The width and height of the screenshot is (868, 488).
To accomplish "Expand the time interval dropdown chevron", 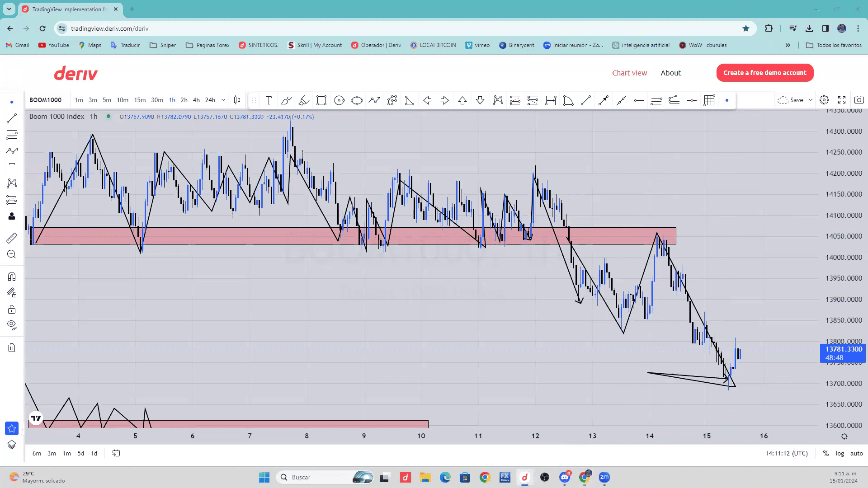I will 223,100.
